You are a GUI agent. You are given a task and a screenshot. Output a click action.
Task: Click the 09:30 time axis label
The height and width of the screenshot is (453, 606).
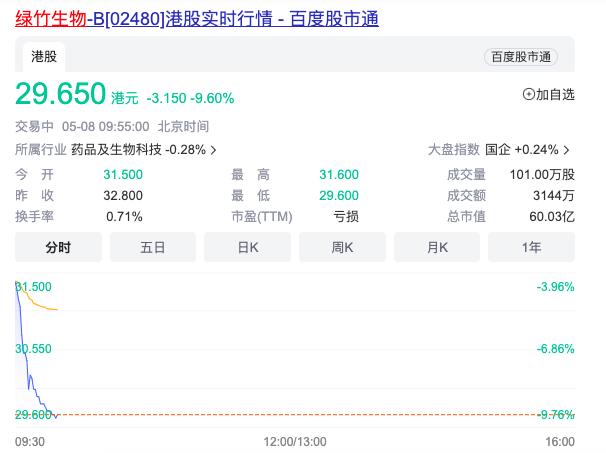point(30,441)
